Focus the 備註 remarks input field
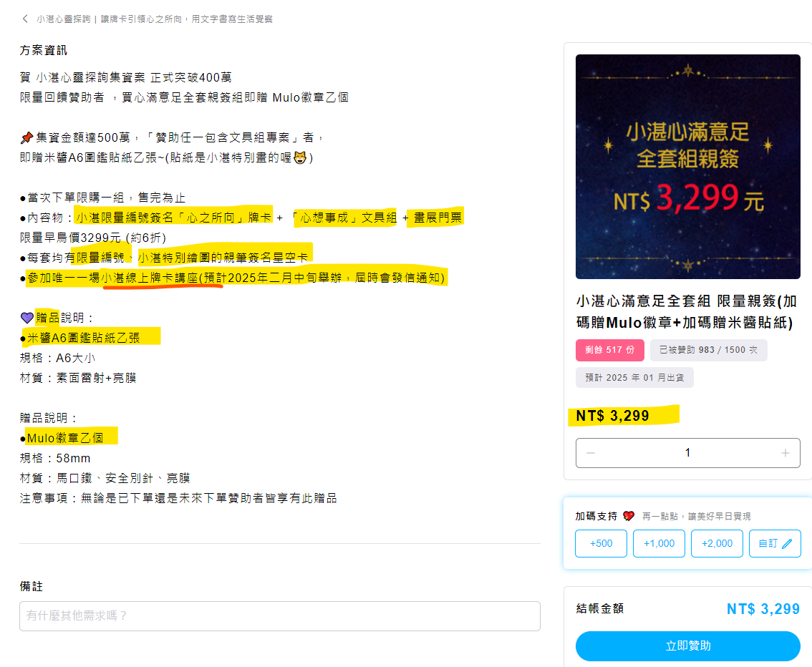This screenshot has width=812, height=667. point(280,615)
